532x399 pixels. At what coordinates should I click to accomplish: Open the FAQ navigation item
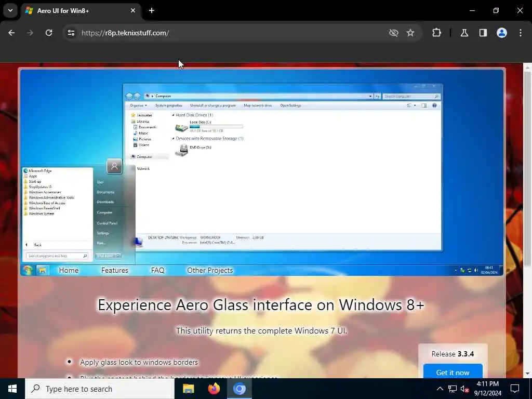(x=158, y=270)
